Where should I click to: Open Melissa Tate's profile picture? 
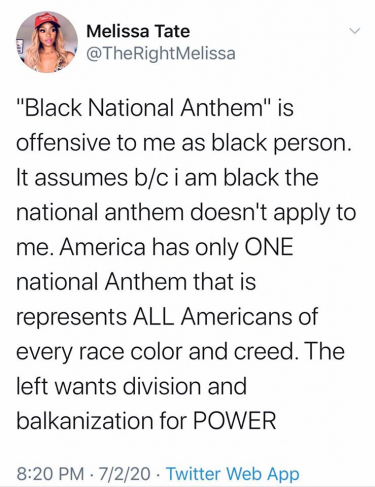tap(47, 42)
